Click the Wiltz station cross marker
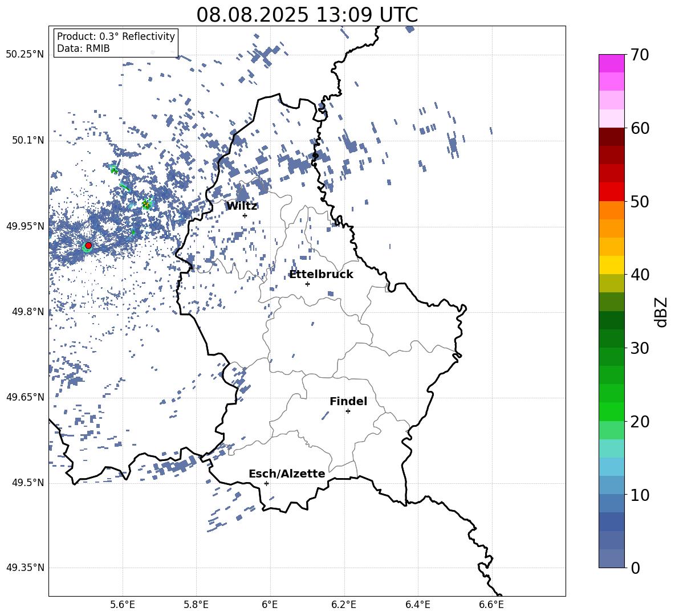 pyautogui.click(x=245, y=215)
